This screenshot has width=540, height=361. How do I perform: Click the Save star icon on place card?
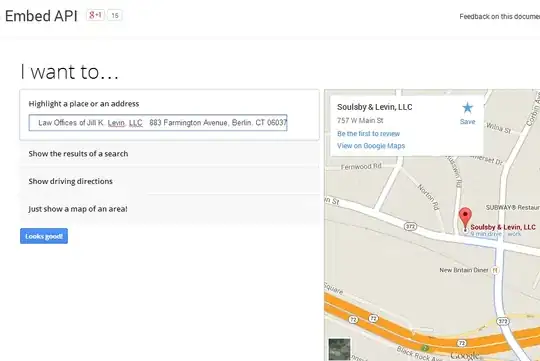tap(467, 108)
